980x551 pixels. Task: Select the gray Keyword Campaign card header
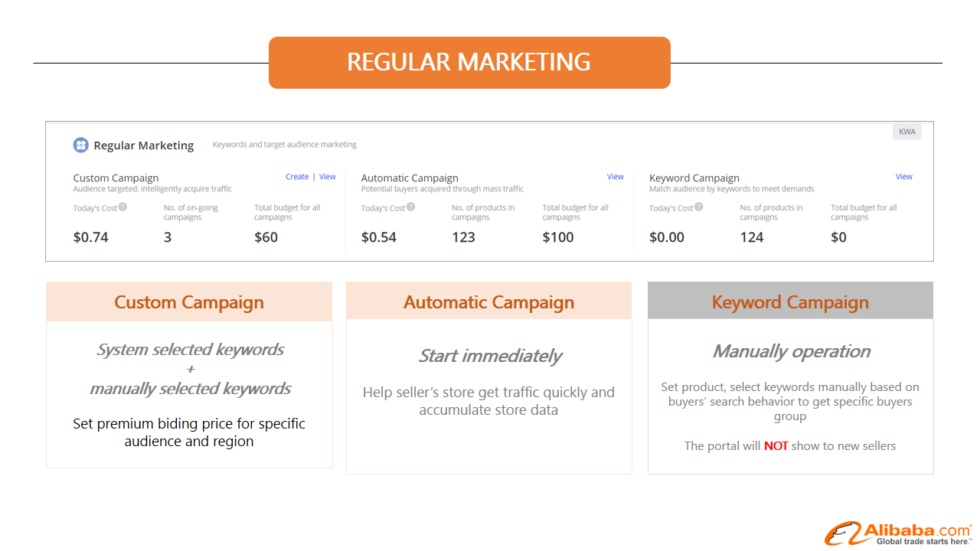tap(790, 300)
